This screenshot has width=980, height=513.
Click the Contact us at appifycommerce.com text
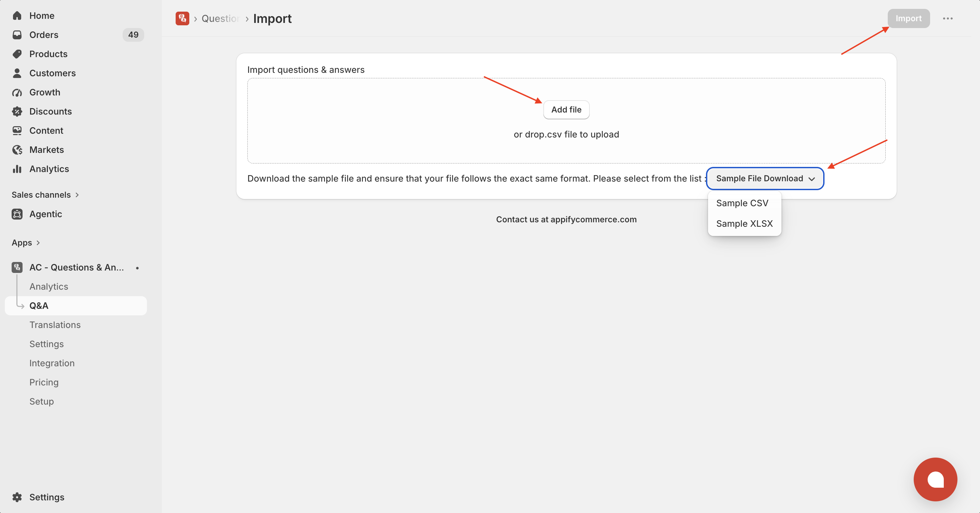(x=566, y=219)
